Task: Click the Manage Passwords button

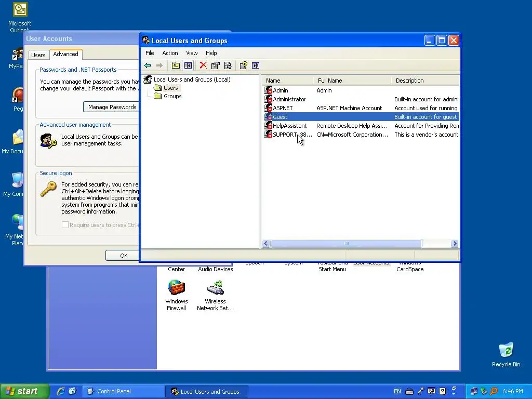Action: pyautogui.click(x=112, y=107)
